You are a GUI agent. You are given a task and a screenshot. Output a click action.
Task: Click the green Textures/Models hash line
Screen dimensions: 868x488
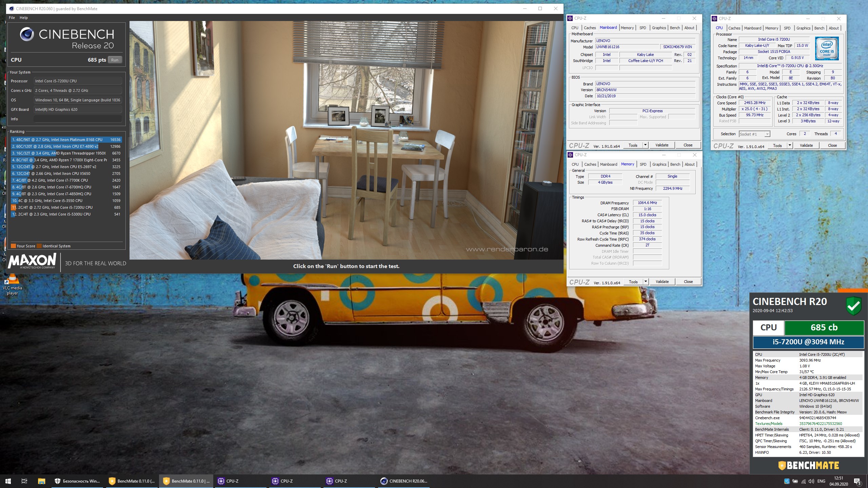click(808, 424)
